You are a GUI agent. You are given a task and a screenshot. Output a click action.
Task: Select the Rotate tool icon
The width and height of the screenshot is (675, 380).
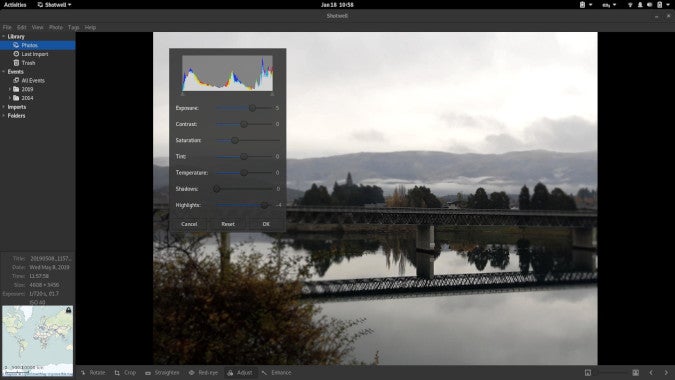(83, 373)
